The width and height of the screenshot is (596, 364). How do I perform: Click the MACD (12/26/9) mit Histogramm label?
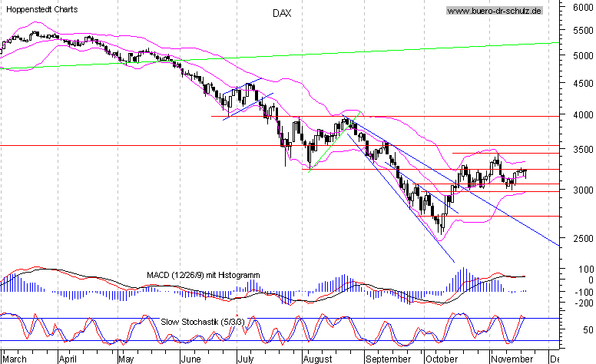click(x=204, y=275)
